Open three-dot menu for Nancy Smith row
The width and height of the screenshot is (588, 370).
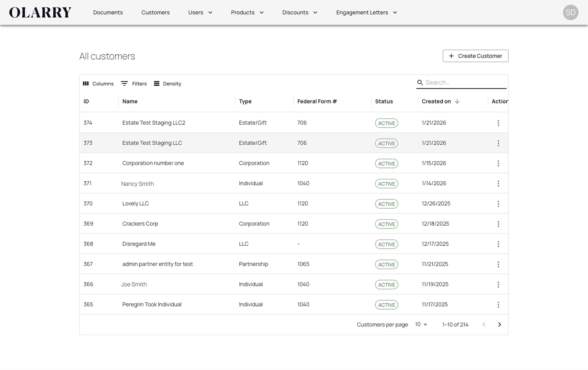498,183
